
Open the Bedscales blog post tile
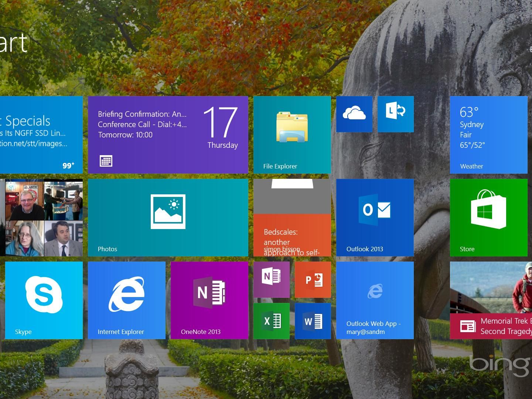click(292, 218)
